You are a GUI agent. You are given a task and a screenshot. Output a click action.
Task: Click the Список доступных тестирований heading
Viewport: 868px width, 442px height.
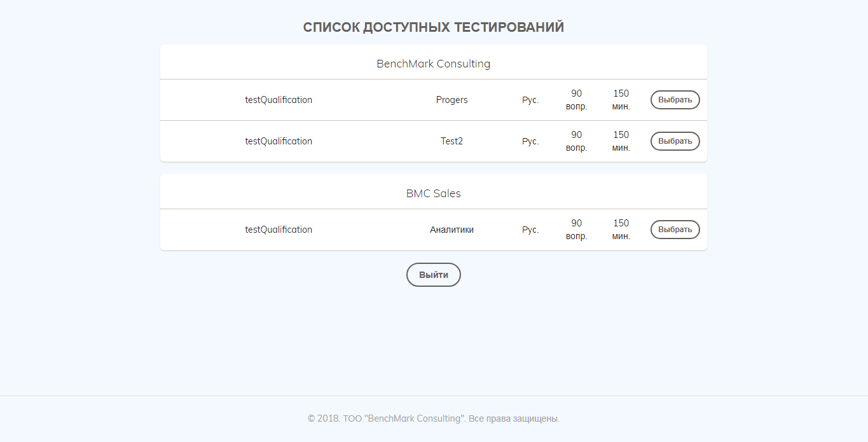[x=434, y=27]
